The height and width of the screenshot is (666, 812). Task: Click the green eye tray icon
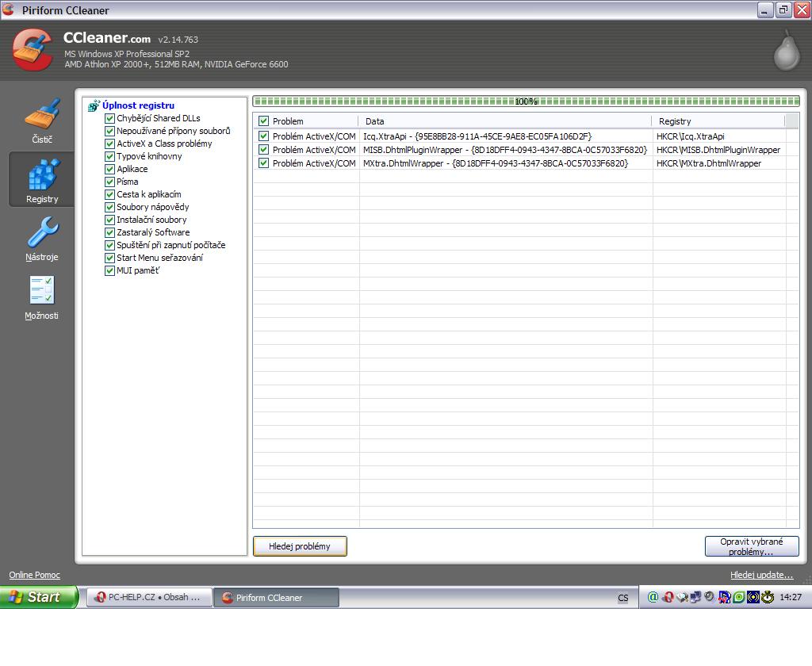(739, 597)
